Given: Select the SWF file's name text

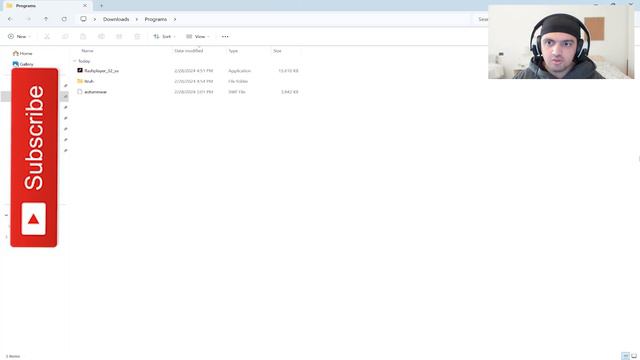Looking at the screenshot, I should [x=96, y=92].
